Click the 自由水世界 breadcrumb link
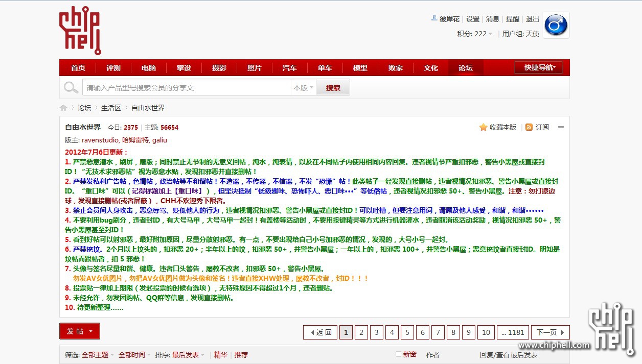This screenshot has width=642, height=364. [148, 108]
